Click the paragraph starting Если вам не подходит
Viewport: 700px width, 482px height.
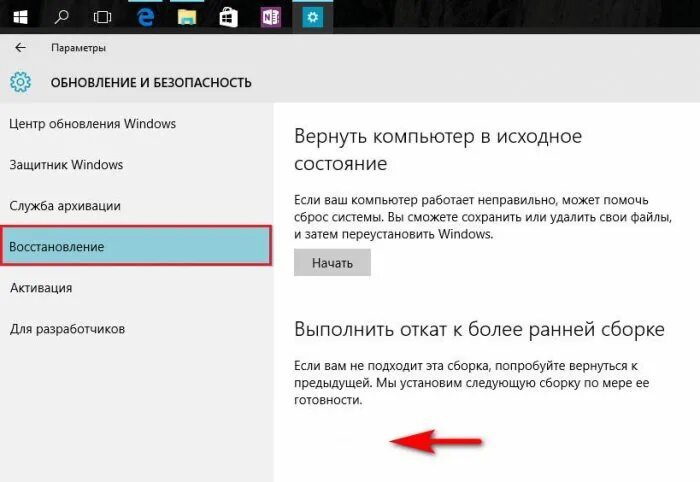tap(471, 382)
